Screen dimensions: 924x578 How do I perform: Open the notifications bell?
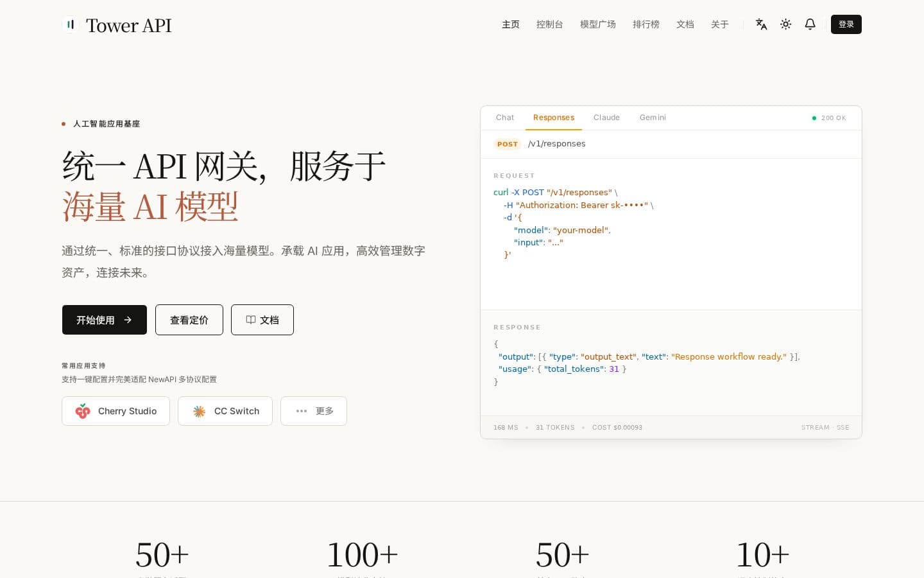point(810,24)
